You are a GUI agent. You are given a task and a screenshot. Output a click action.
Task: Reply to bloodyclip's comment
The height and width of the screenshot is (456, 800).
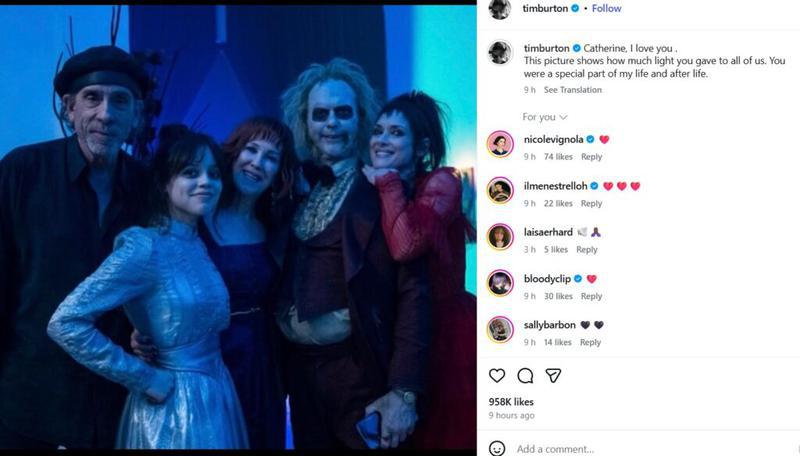[x=591, y=296]
